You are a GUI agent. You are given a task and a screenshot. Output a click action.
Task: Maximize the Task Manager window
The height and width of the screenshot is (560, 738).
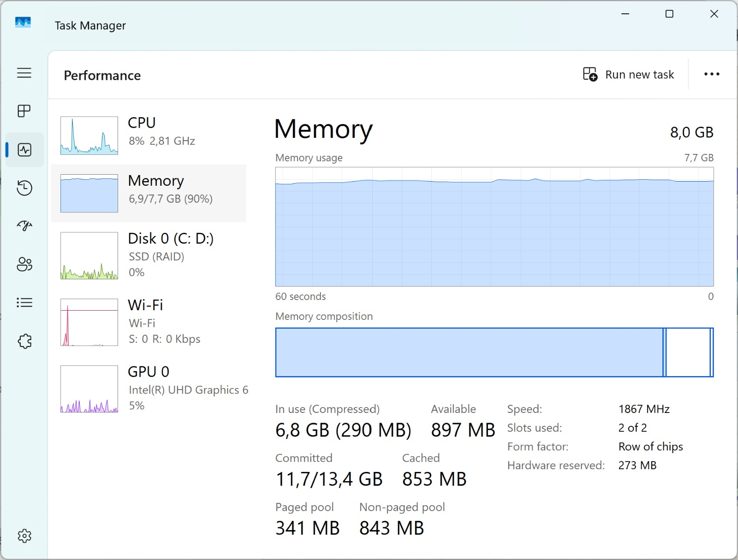click(669, 14)
